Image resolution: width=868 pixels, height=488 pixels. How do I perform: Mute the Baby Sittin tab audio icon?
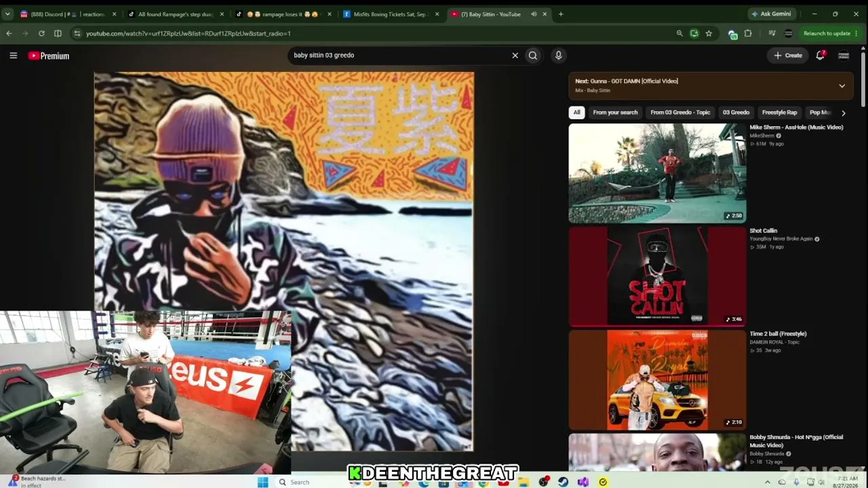point(534,14)
